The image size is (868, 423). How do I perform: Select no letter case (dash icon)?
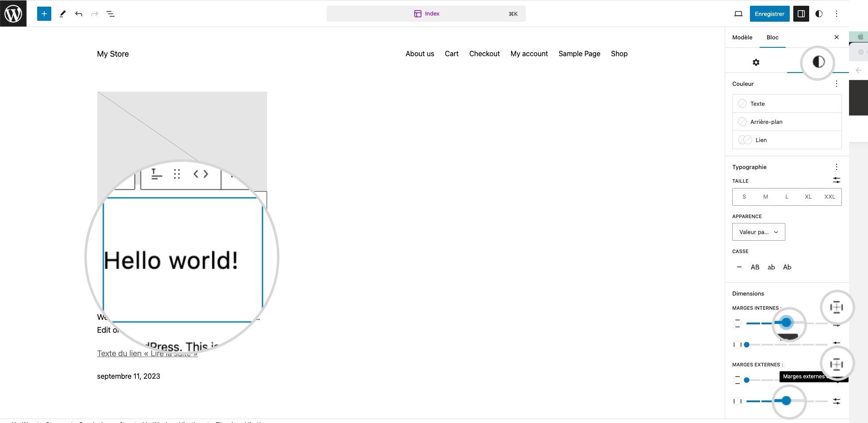pyautogui.click(x=739, y=267)
